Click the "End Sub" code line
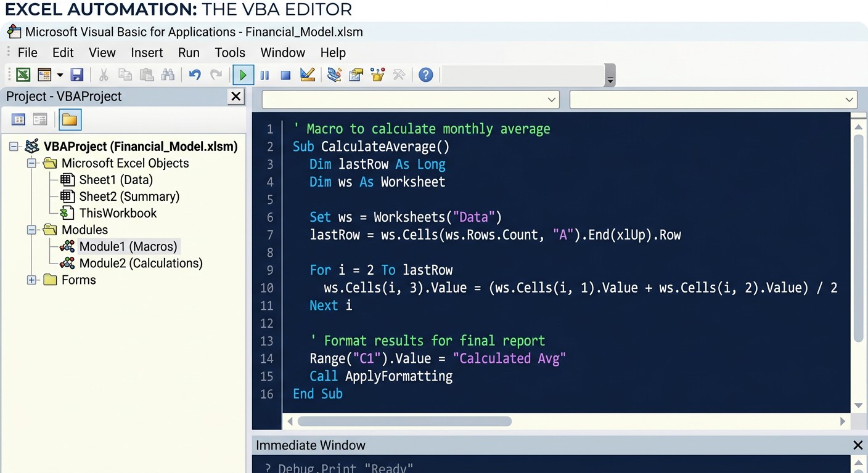This screenshot has width=868, height=473. coord(317,394)
